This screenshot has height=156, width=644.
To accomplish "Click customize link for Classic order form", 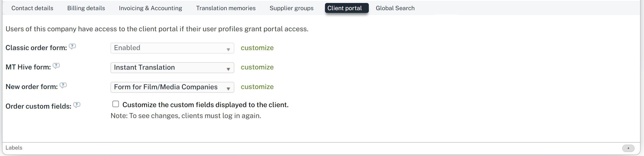I will coord(257,48).
